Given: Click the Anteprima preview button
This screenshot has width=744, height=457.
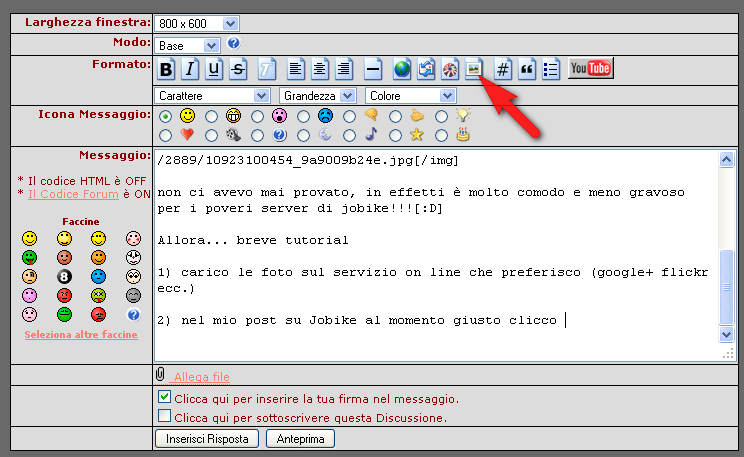Looking at the screenshot, I should (x=300, y=438).
